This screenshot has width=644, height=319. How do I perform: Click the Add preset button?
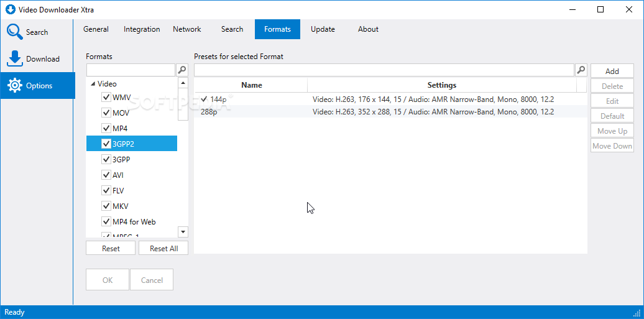612,71
